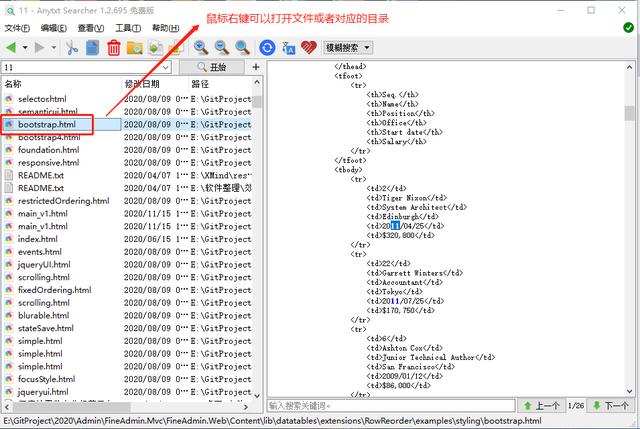Viewport: 640px width, 429px height.
Task: Click the file icon beside selector.html
Action: [x=9, y=99]
